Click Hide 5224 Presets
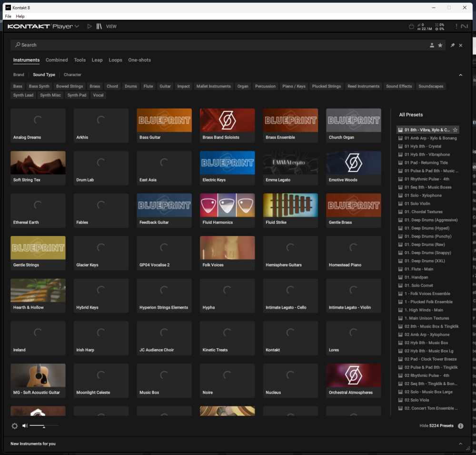This screenshot has height=455, width=476. click(x=436, y=426)
